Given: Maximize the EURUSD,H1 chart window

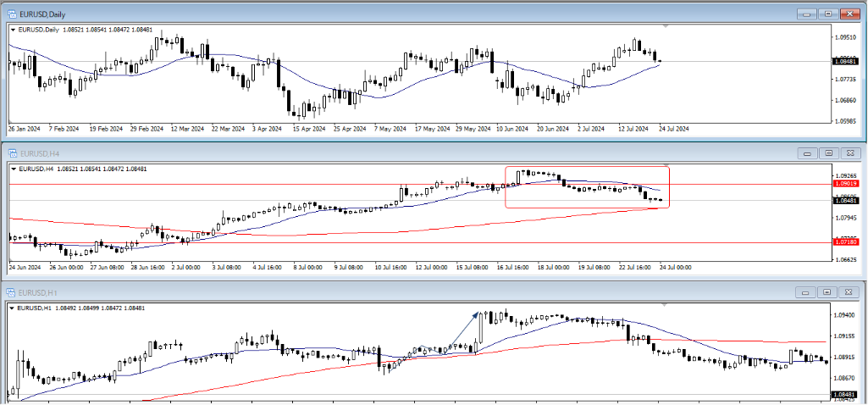Looking at the screenshot, I should (828, 292).
